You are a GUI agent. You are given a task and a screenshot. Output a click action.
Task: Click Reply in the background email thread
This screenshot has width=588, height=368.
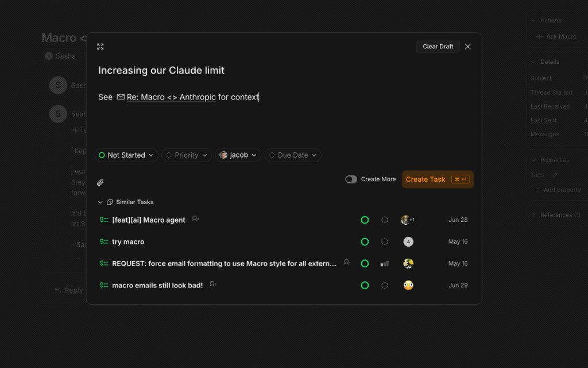point(69,290)
